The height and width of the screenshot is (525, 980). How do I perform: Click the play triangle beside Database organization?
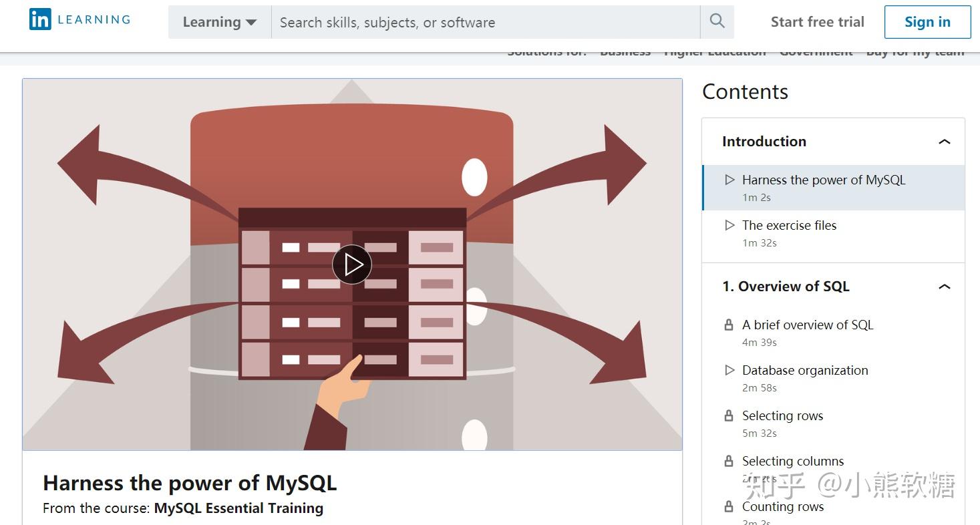(729, 370)
